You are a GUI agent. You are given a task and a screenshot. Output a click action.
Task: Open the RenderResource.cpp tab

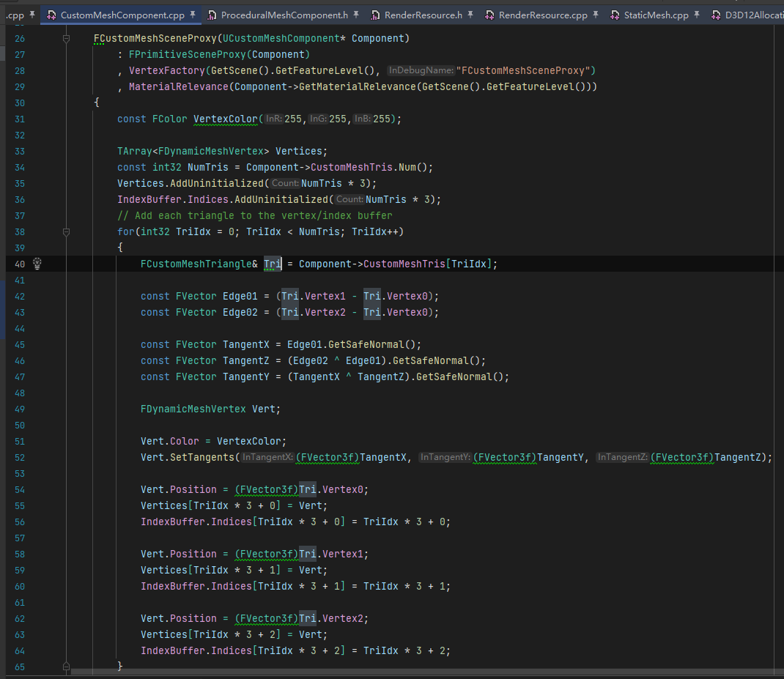542,15
